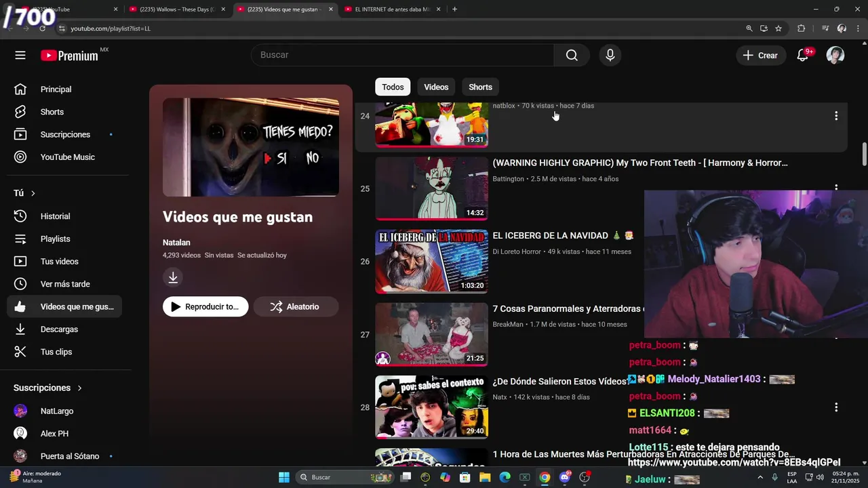Screen dimensions: 868x488
Task: Click the Aleatorio shuffle button
Action: click(x=296, y=306)
